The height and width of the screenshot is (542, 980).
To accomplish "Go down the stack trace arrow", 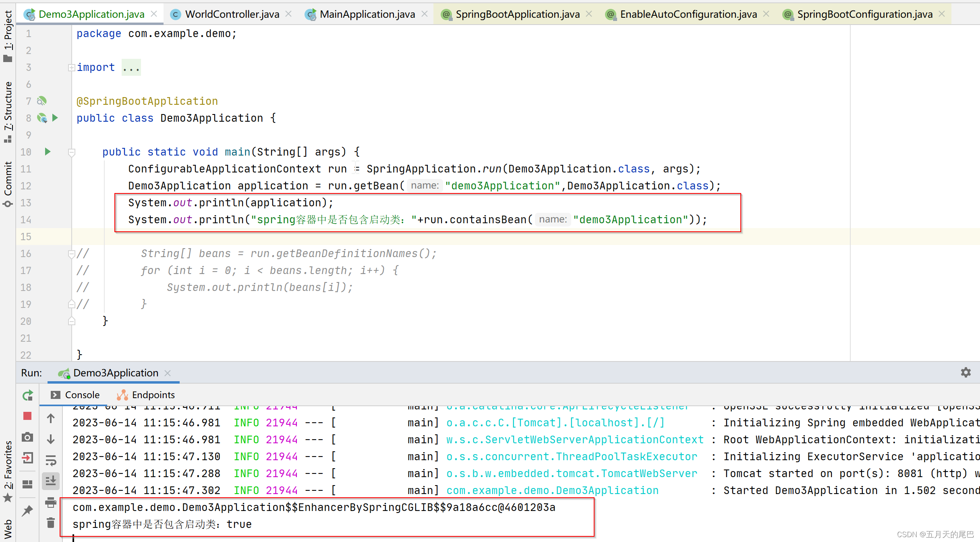I will (x=51, y=439).
